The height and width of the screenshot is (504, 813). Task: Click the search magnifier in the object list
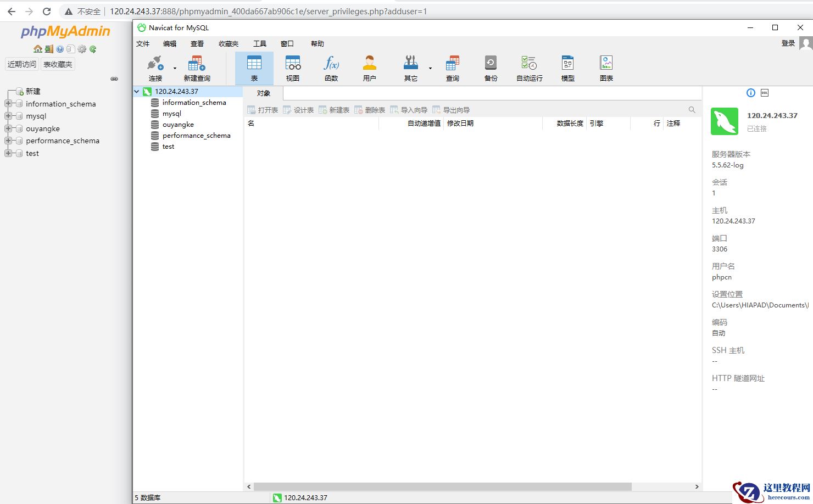coord(692,110)
